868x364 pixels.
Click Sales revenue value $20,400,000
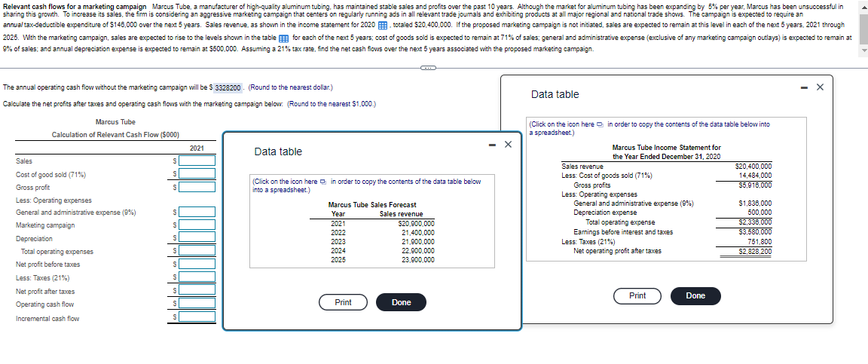coord(753,167)
